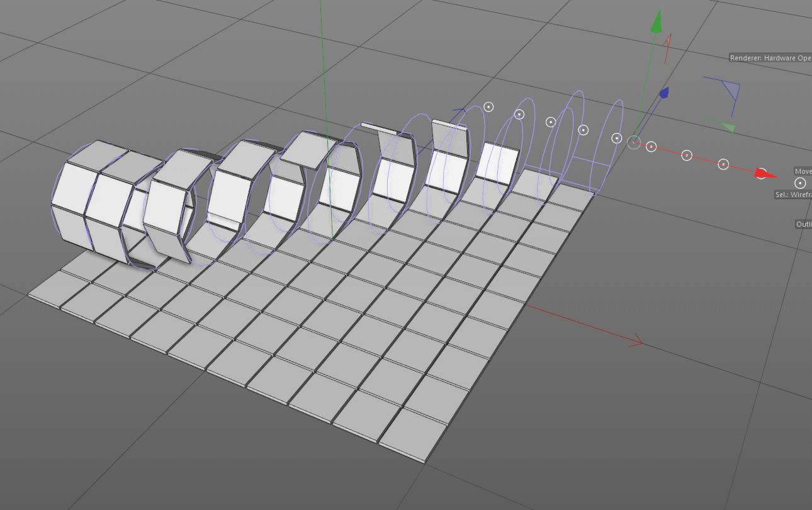Select first circle handle on red axis

pyautogui.click(x=651, y=147)
